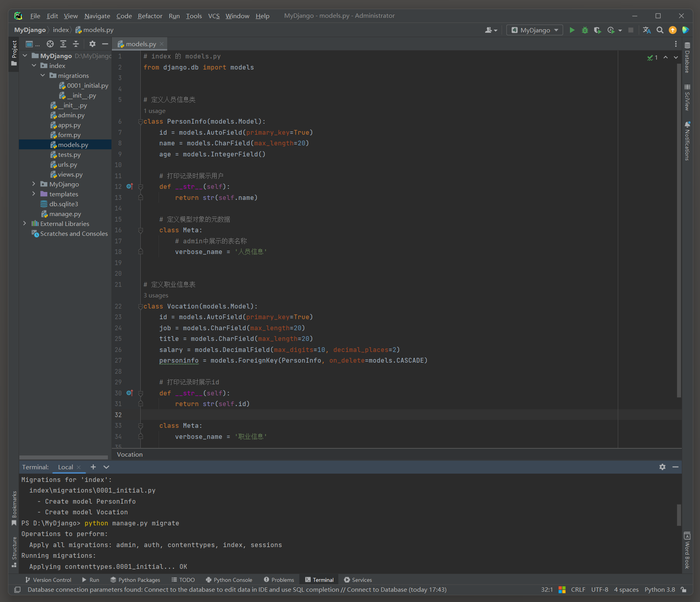Open Search Everywhere magnifier
This screenshot has width=700, height=602.
coord(660,30)
